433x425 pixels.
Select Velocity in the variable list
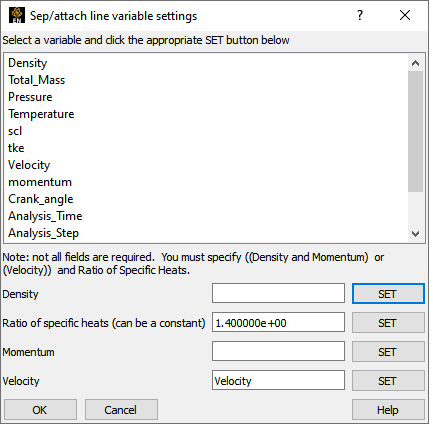tap(29, 165)
